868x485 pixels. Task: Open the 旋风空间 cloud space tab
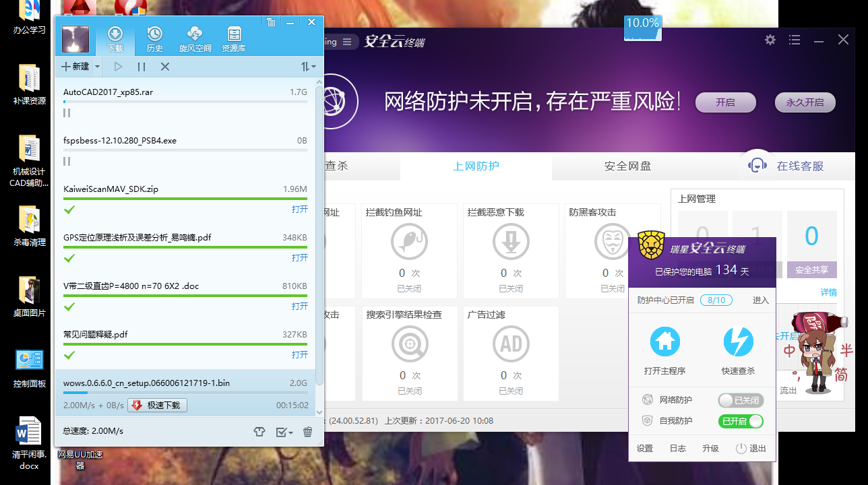point(195,40)
